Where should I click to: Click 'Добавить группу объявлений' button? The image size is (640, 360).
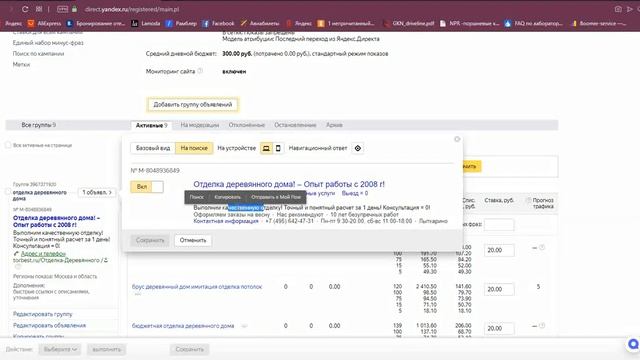click(x=193, y=104)
